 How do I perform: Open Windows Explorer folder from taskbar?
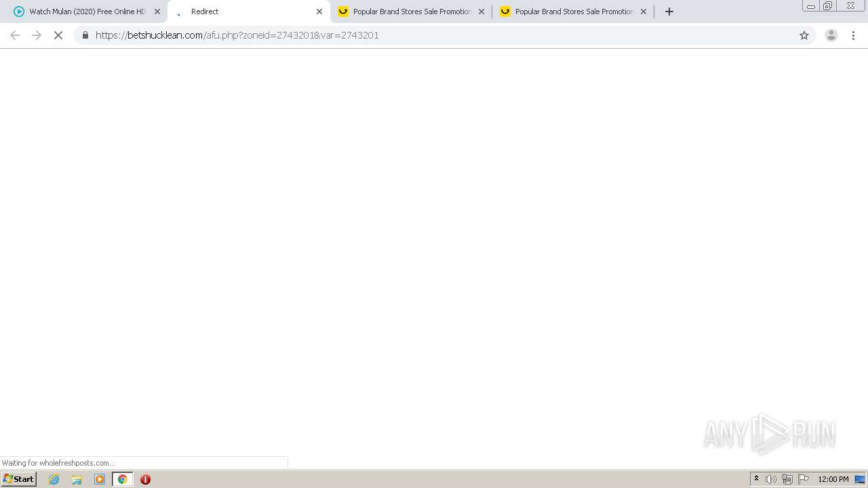pyautogui.click(x=77, y=479)
